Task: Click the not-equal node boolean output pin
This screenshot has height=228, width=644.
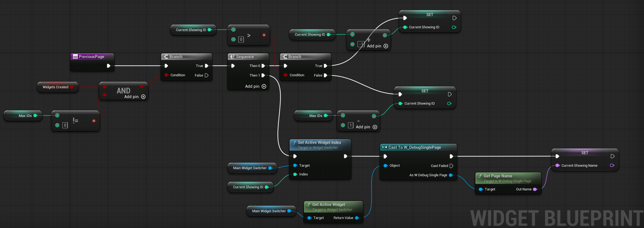Action: coord(94,121)
